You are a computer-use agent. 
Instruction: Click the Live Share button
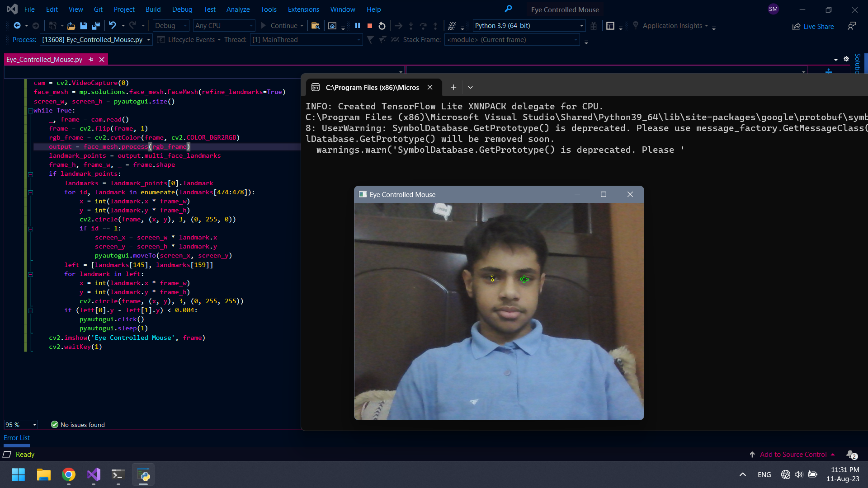click(x=813, y=27)
